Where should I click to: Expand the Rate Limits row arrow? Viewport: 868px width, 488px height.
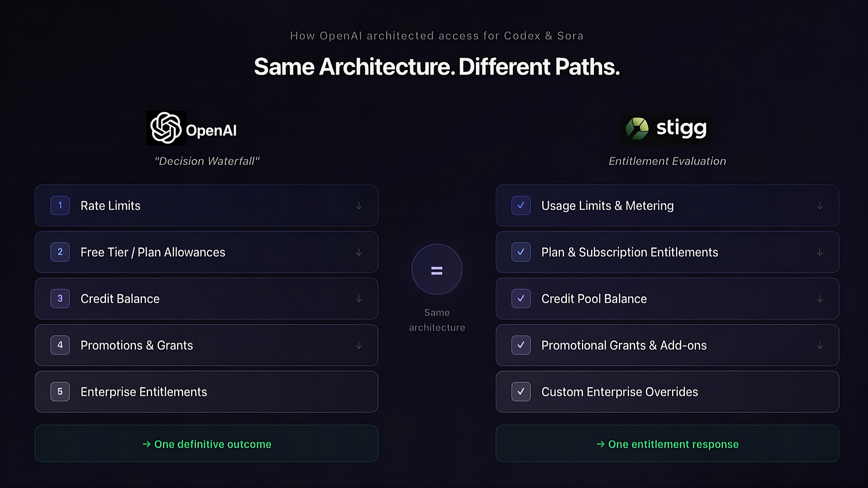coord(359,206)
